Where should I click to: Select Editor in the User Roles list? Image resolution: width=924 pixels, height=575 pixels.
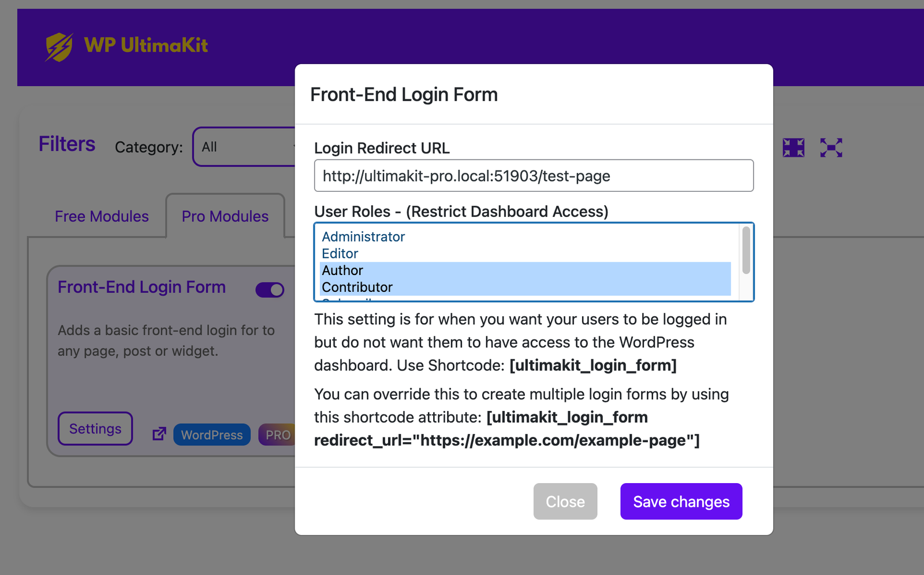click(340, 253)
